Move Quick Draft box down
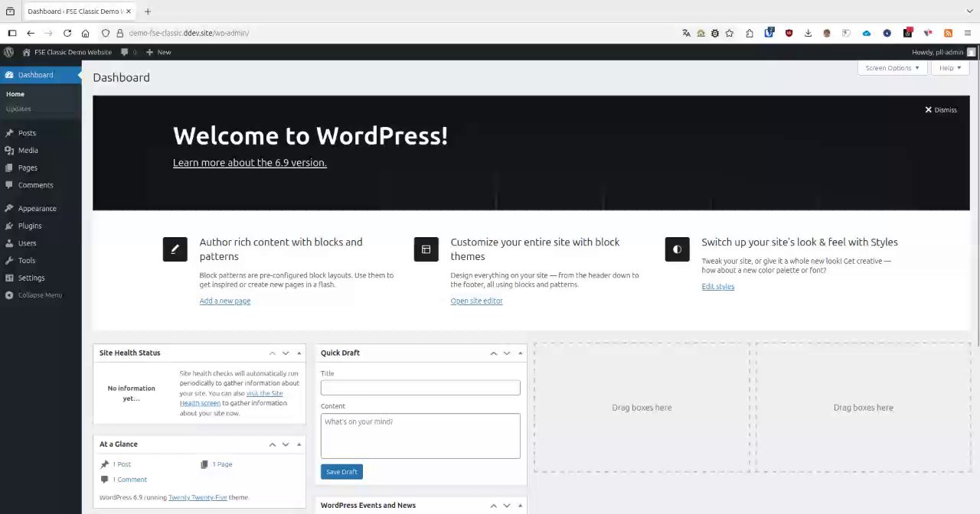 [507, 353]
